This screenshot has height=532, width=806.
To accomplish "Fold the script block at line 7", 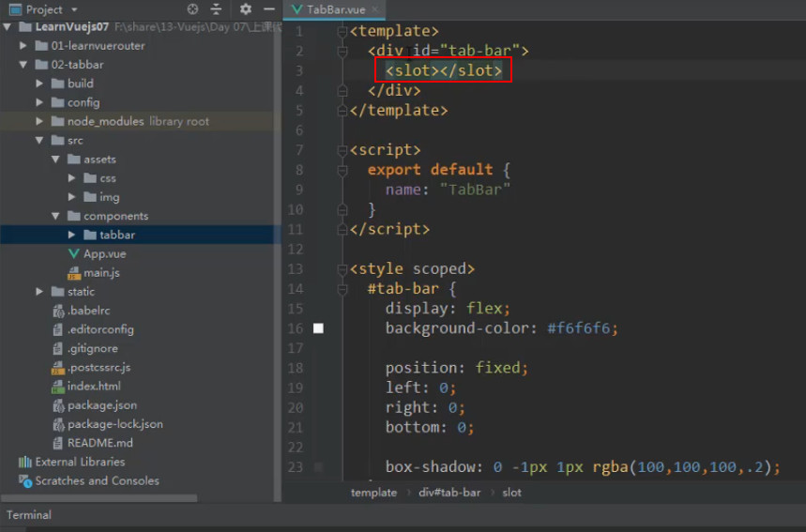I will [x=342, y=150].
